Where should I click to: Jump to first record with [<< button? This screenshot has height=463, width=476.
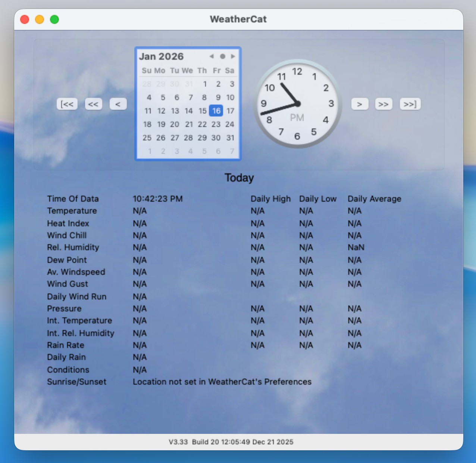pos(67,104)
